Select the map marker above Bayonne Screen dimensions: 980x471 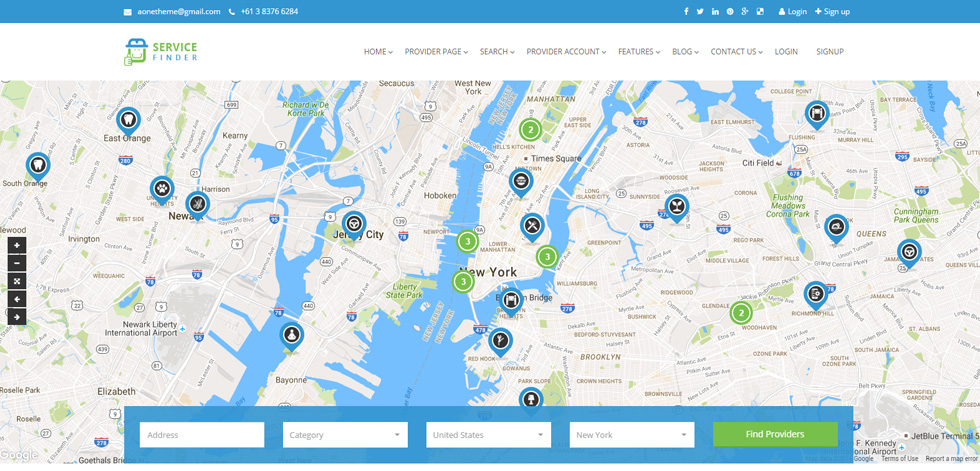[291, 337]
